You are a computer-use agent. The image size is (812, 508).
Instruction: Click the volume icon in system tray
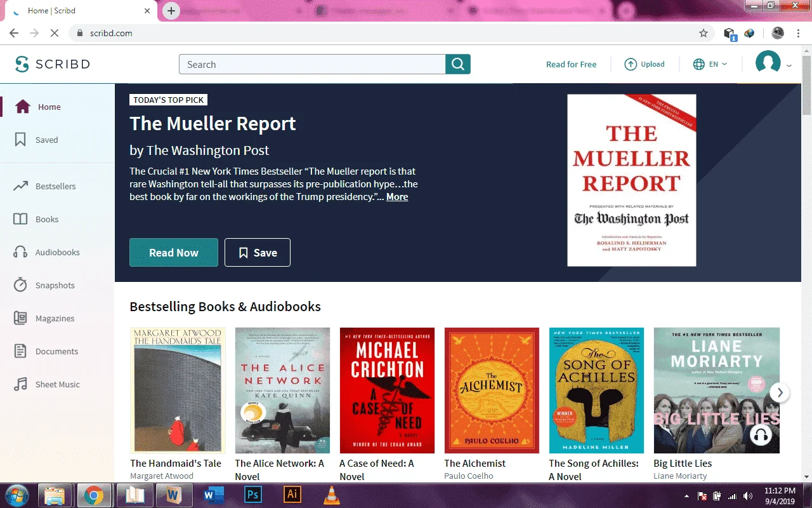click(x=748, y=496)
